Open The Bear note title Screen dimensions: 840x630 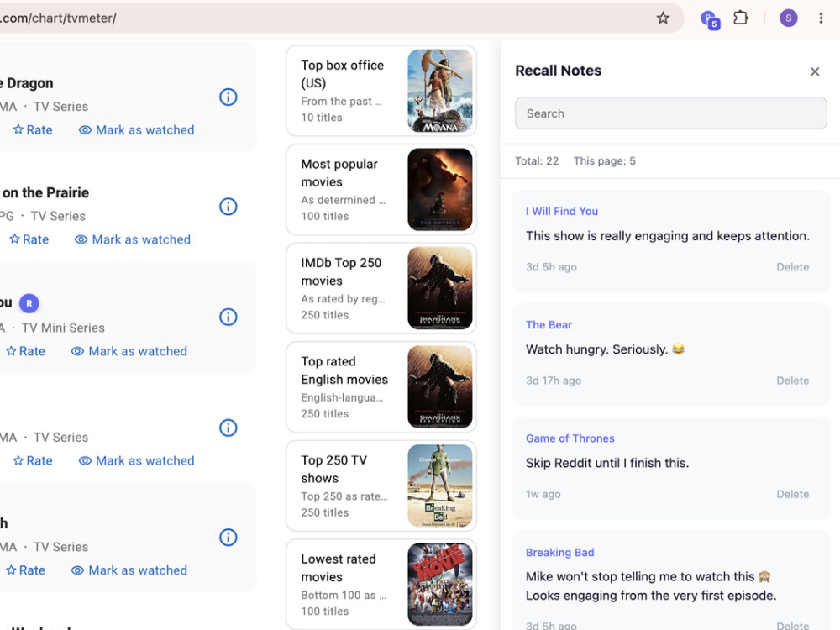click(549, 324)
